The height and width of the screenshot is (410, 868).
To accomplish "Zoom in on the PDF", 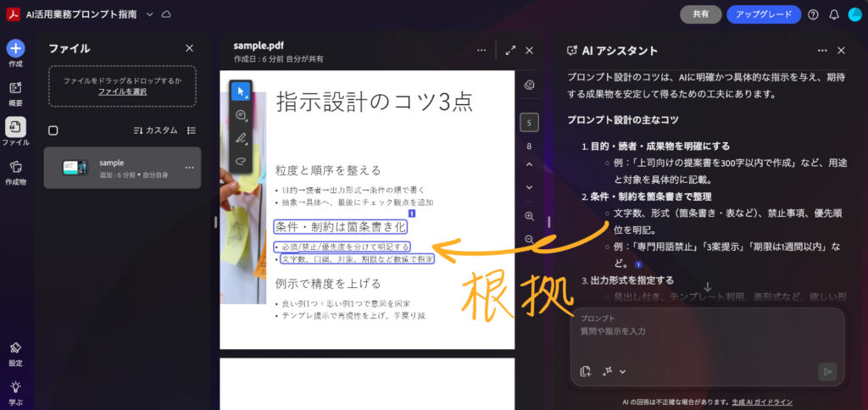I will point(529,216).
